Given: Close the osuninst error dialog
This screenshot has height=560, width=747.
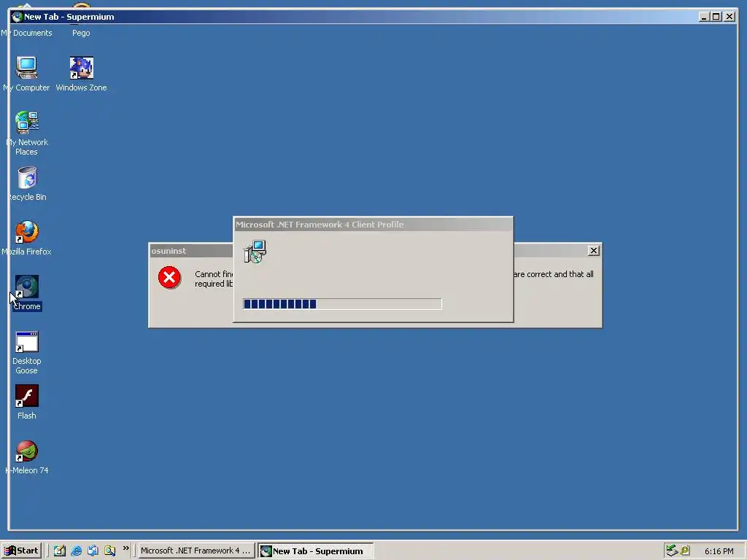Looking at the screenshot, I should click(594, 251).
